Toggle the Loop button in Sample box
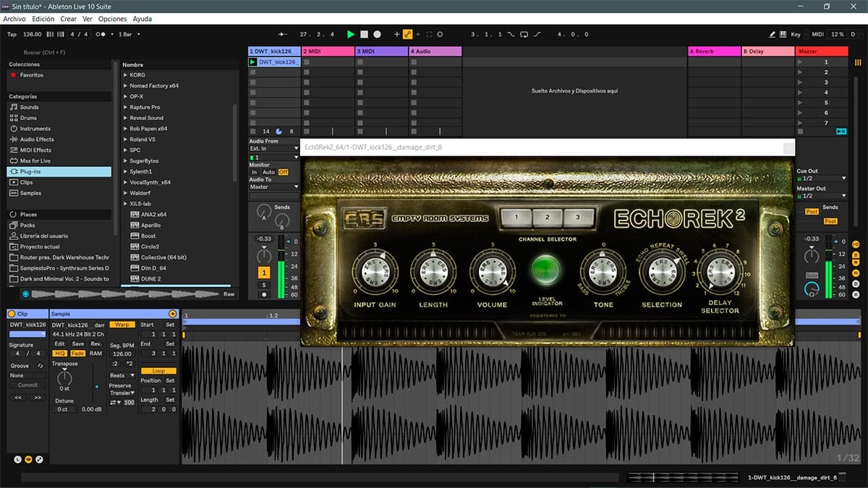The image size is (868, 488). pos(158,371)
